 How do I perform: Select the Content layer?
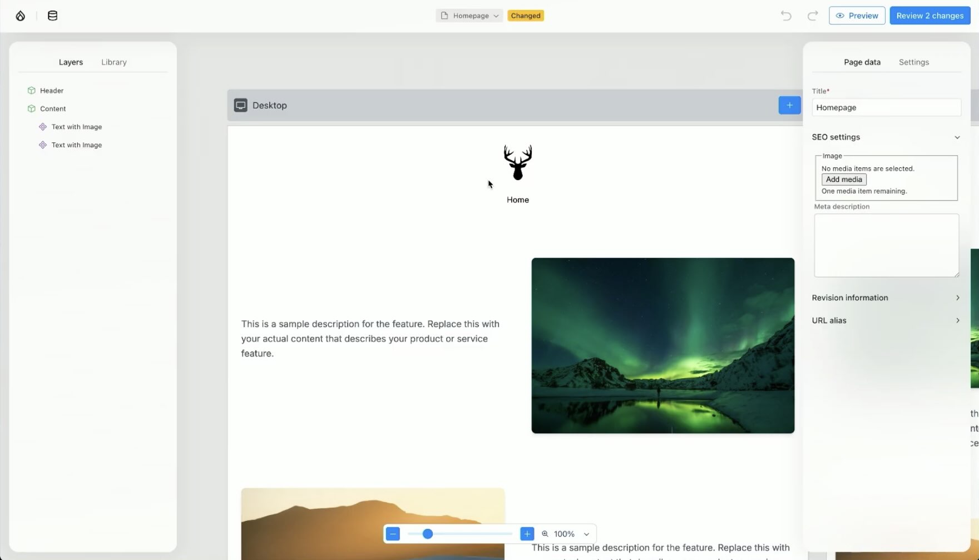[x=53, y=108]
